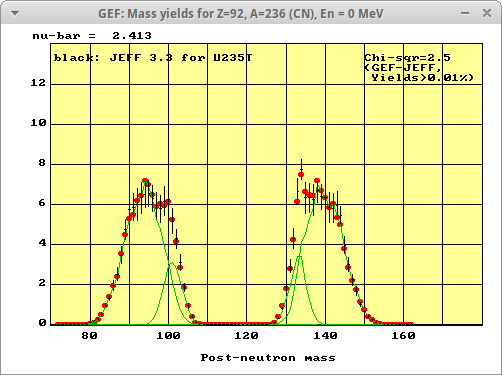
Task: Click the 'black: JEFF 3.3 for U235T' label
Action: [x=153, y=58]
